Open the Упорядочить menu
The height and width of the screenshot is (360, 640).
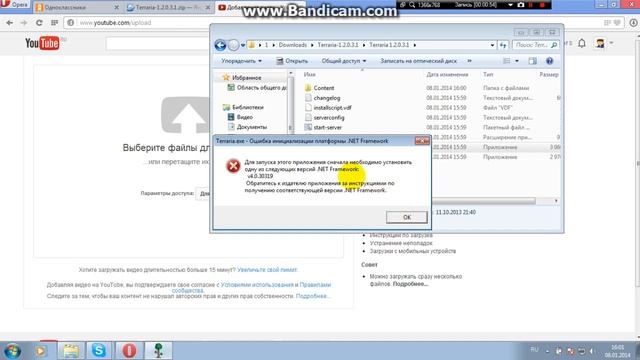tap(241, 61)
